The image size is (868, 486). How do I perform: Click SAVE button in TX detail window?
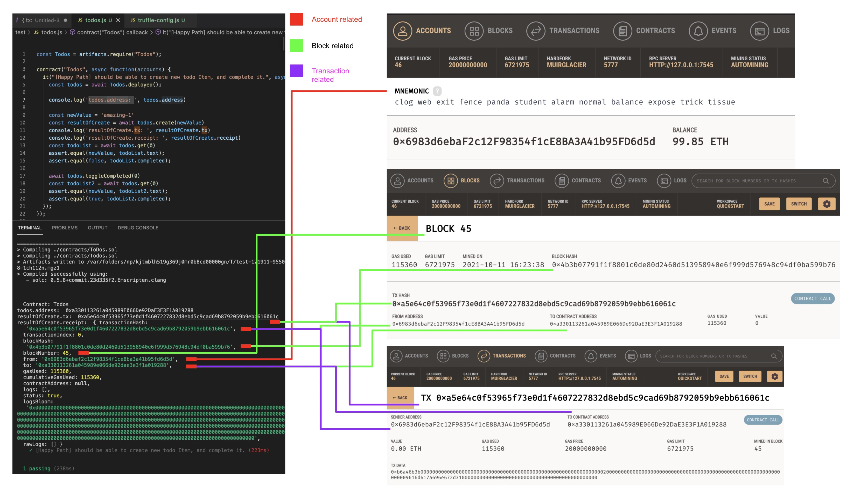724,376
